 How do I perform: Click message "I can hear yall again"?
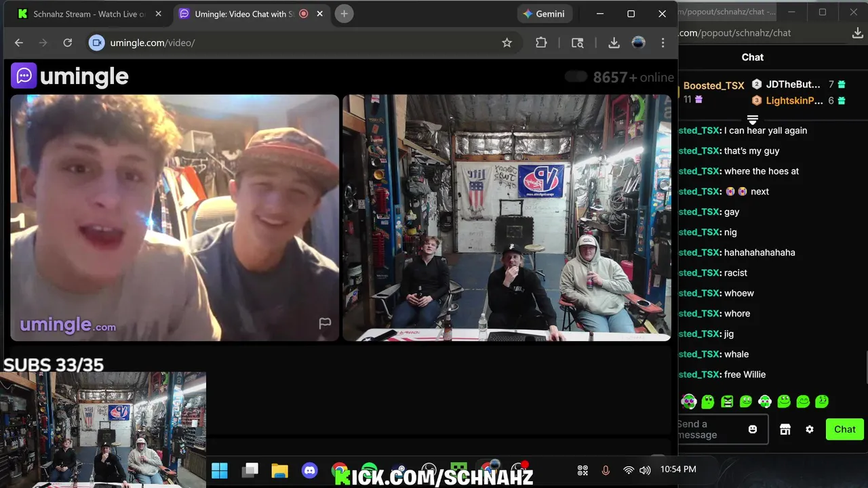pos(766,130)
